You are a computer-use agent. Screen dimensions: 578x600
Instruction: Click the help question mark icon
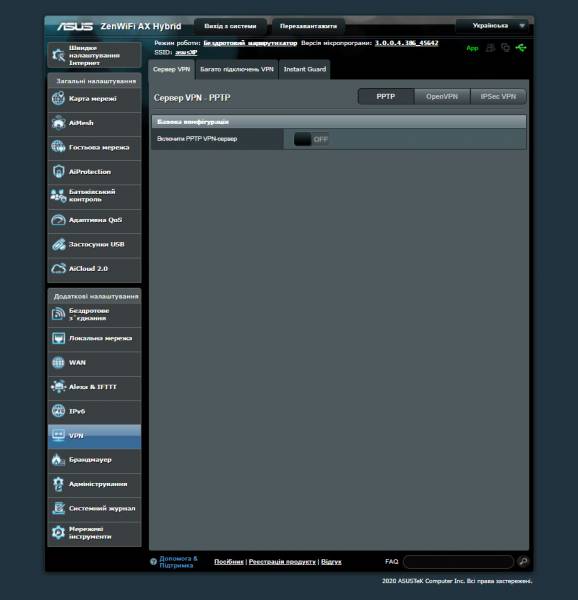[153, 562]
